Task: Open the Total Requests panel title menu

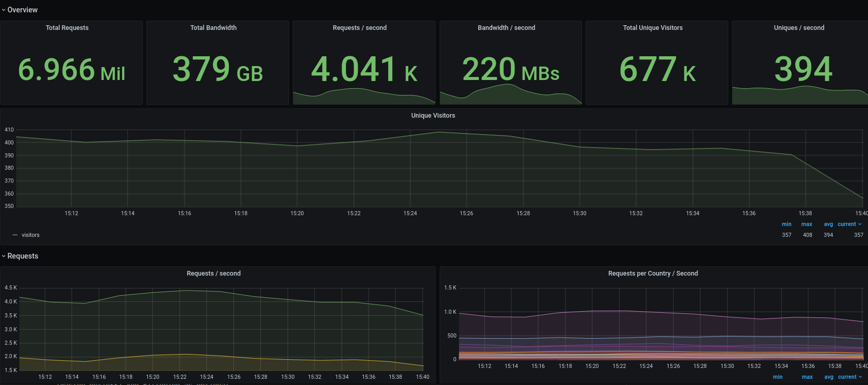Action: (67, 28)
